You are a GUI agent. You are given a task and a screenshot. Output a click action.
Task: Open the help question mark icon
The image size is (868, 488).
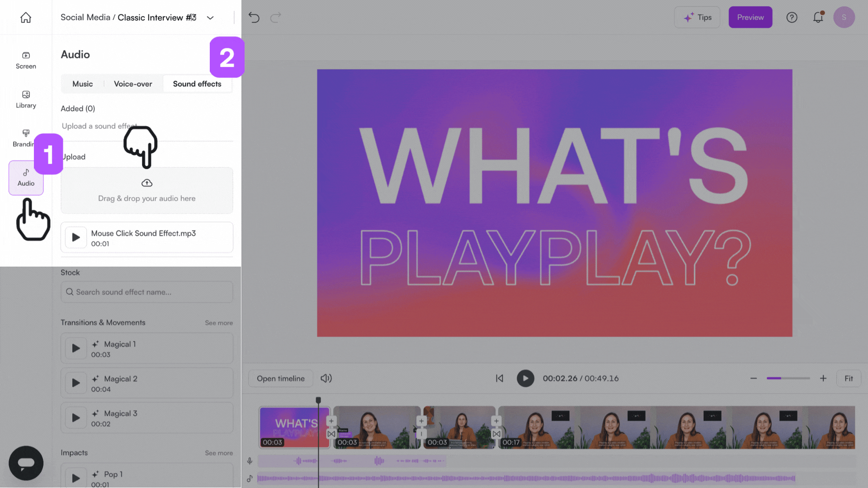792,18
